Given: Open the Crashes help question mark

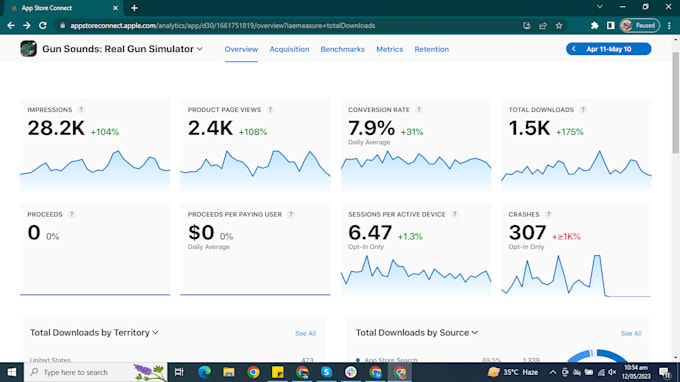Looking at the screenshot, I should (549, 214).
